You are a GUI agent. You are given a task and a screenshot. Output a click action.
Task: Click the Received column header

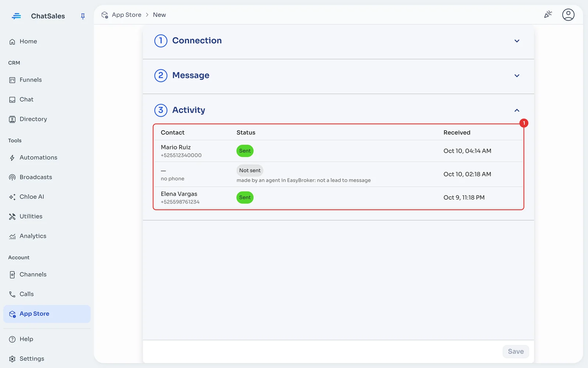point(457,132)
